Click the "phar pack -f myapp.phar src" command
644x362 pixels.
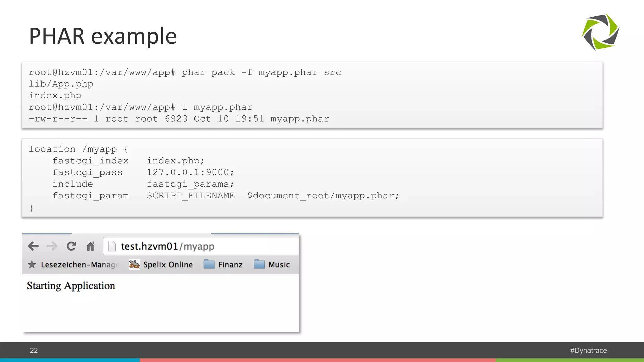tap(262, 73)
